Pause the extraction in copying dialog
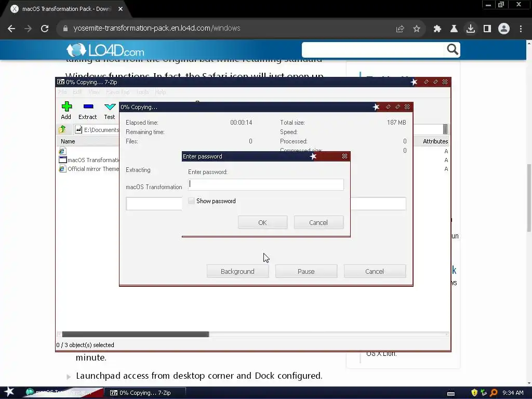 [306, 271]
